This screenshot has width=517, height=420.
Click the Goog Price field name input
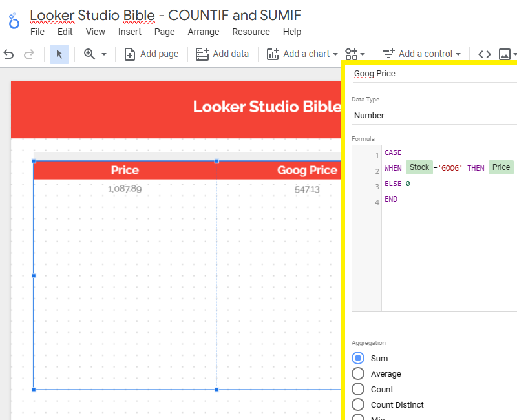(374, 73)
